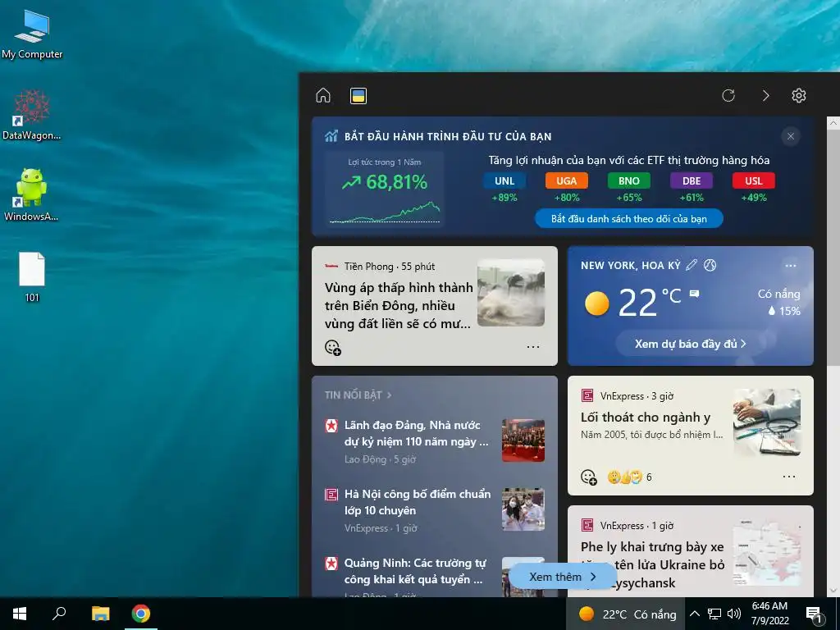
Task: Click Ukraine map article thumbnail
Action: pyautogui.click(x=767, y=552)
